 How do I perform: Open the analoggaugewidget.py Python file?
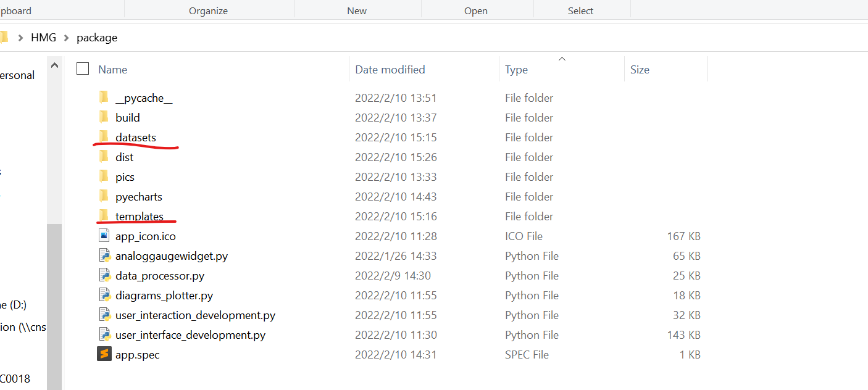point(172,255)
